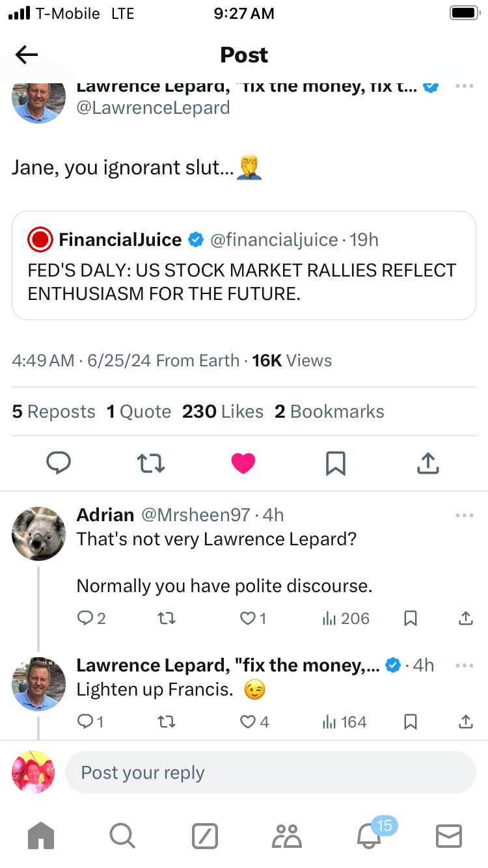Open more options on Lepard's reply
Viewport: 488px width, 868px height.
coord(464,666)
